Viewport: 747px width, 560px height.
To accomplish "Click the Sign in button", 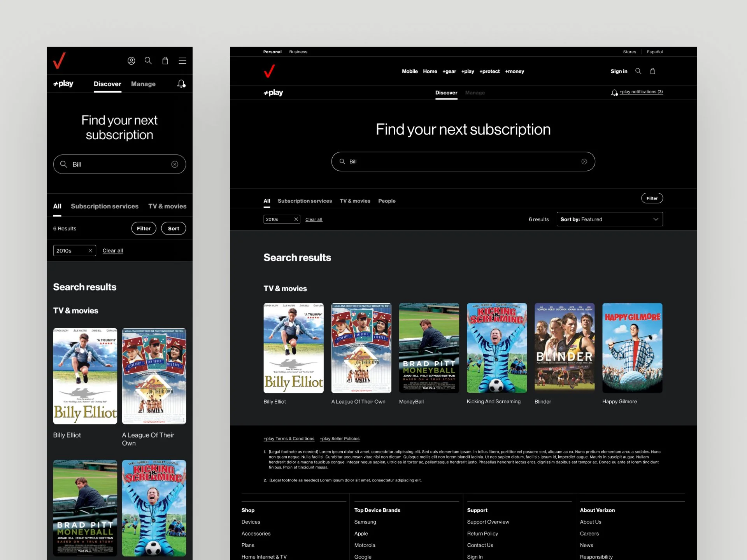I will [x=619, y=71].
